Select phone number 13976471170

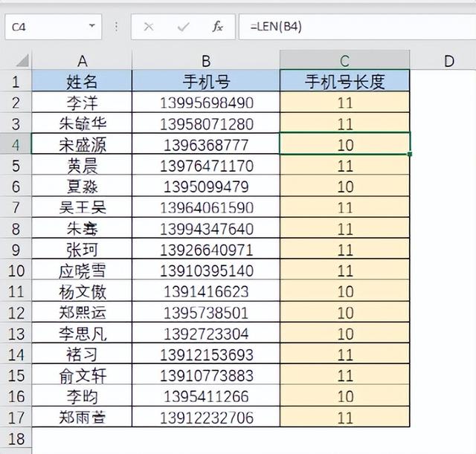[x=206, y=165]
